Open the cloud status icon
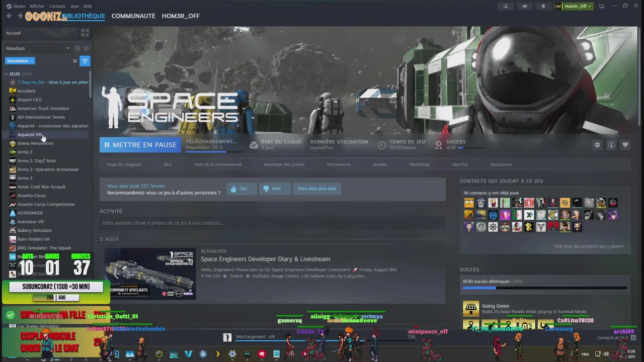 click(254, 145)
